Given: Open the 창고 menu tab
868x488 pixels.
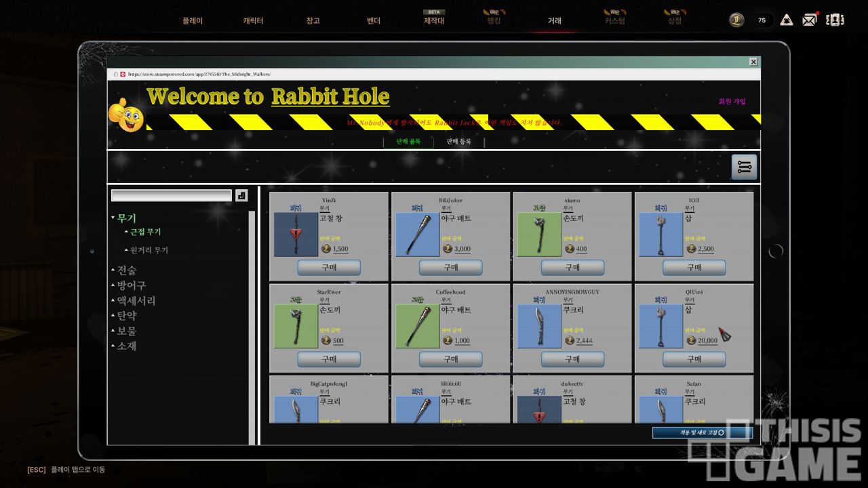Looking at the screenshot, I should [313, 21].
